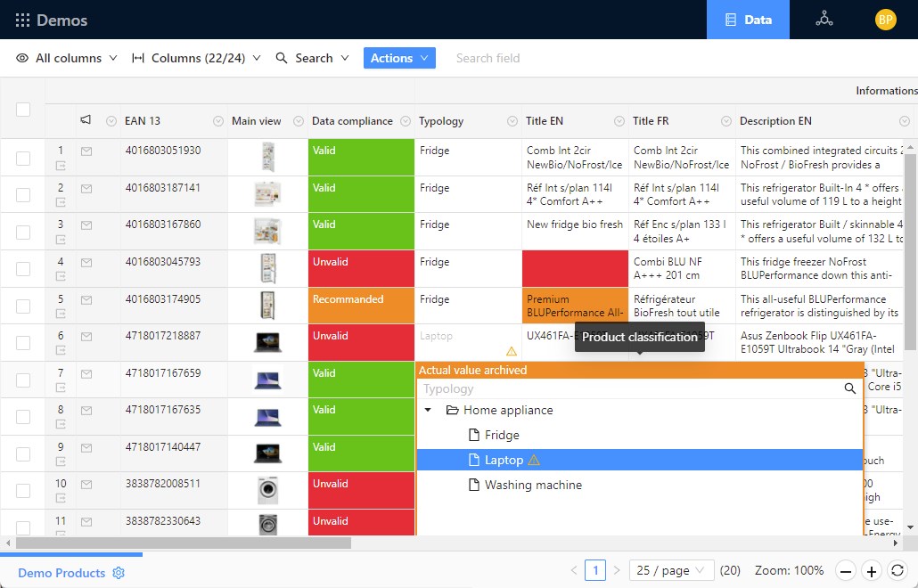Expand the Columns (22/24) dropdown

click(x=196, y=58)
